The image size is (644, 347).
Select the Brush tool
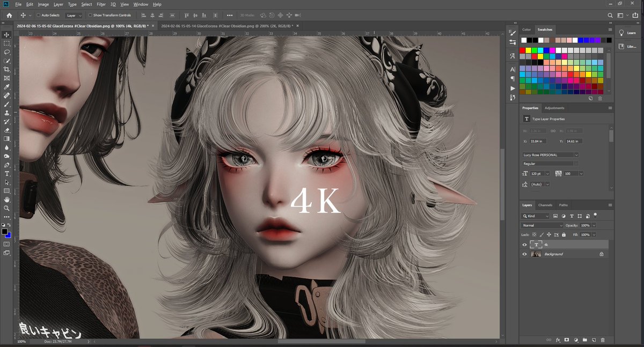6,104
